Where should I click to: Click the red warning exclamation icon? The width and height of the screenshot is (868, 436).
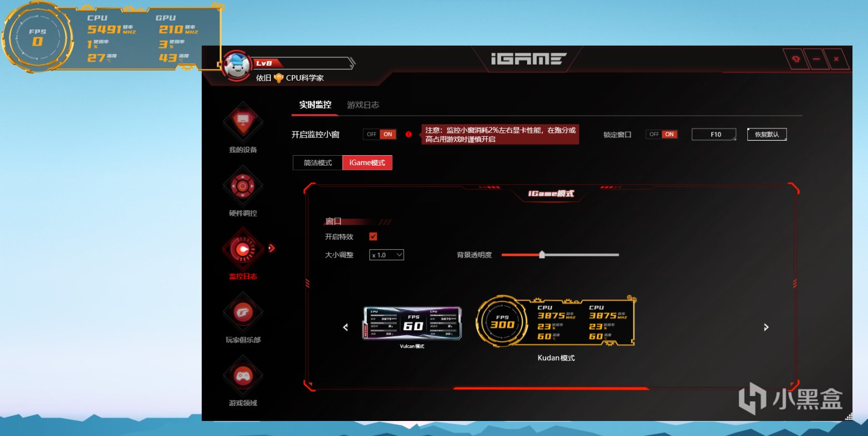pyautogui.click(x=409, y=134)
